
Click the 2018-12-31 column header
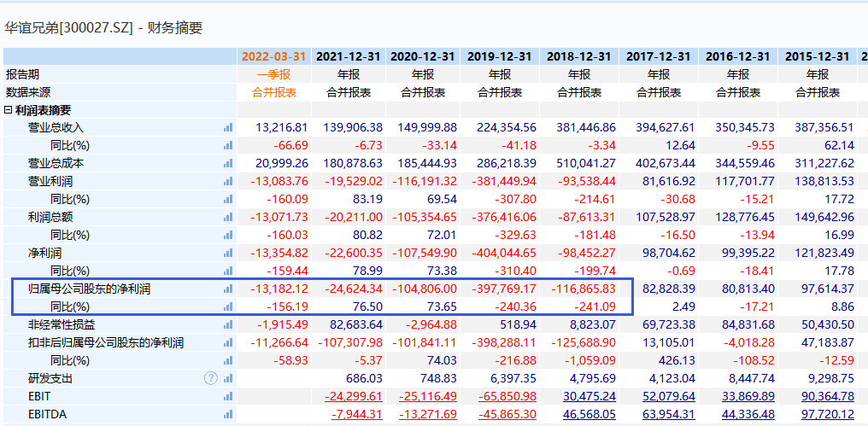coord(579,56)
